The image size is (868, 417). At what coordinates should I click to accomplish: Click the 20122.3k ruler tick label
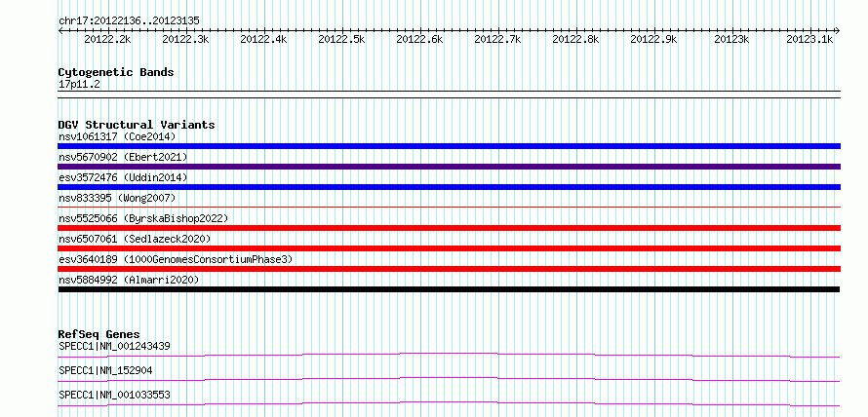[x=185, y=39]
